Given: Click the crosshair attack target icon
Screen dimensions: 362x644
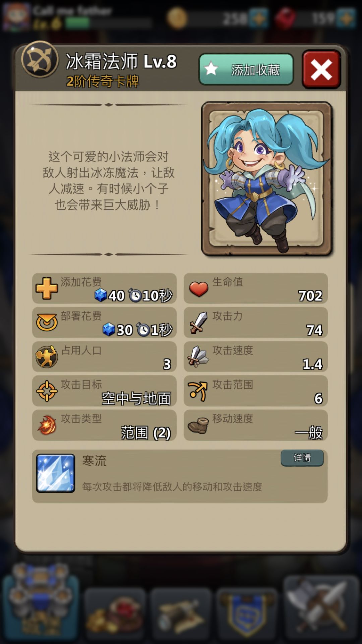Looking at the screenshot, I should pyautogui.click(x=47, y=391).
